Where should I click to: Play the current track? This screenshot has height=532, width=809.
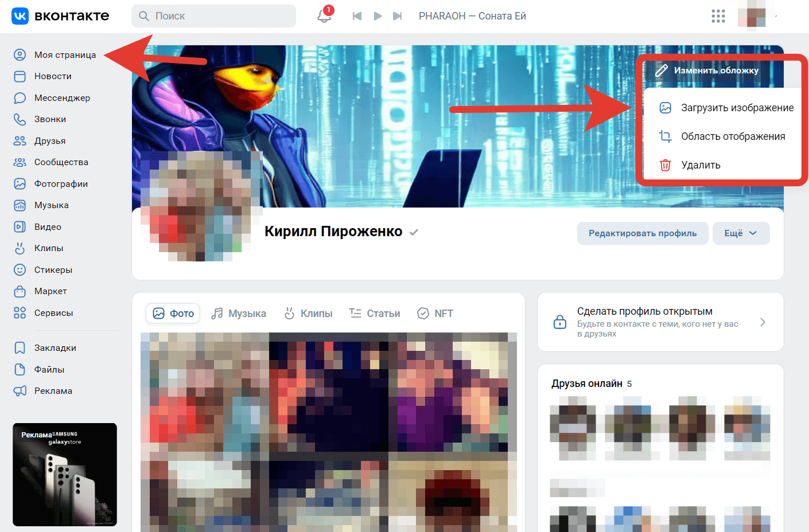pyautogui.click(x=378, y=16)
